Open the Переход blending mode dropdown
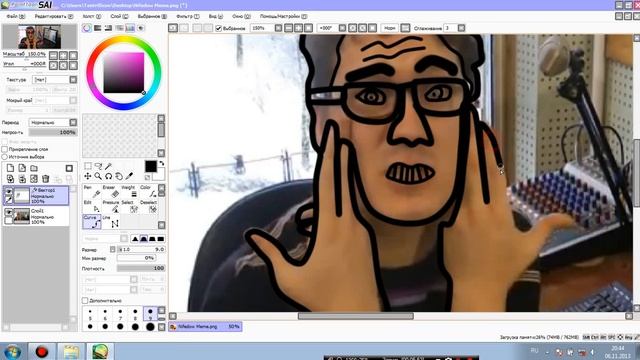This screenshot has width=640, height=360. coord(73,122)
